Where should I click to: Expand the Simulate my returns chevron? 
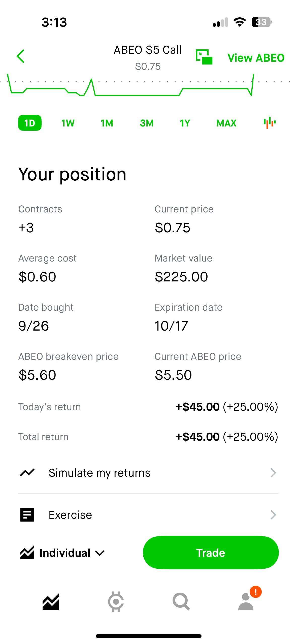pyautogui.click(x=273, y=473)
